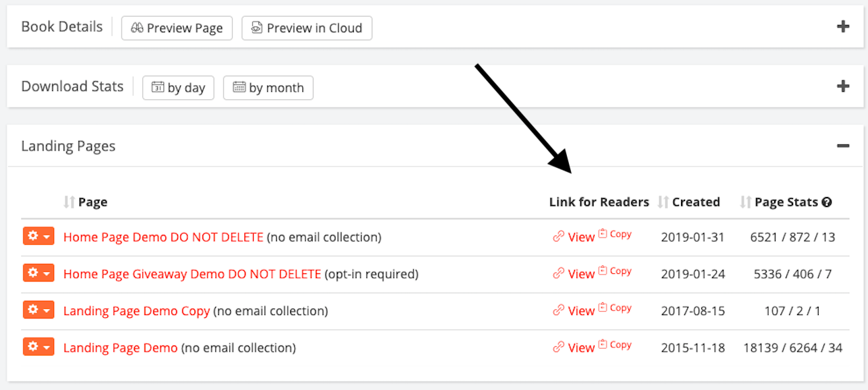The height and width of the screenshot is (390, 868).
Task: Open gear dropdown for Home Page Giveaway Demo
Action: [x=38, y=273]
